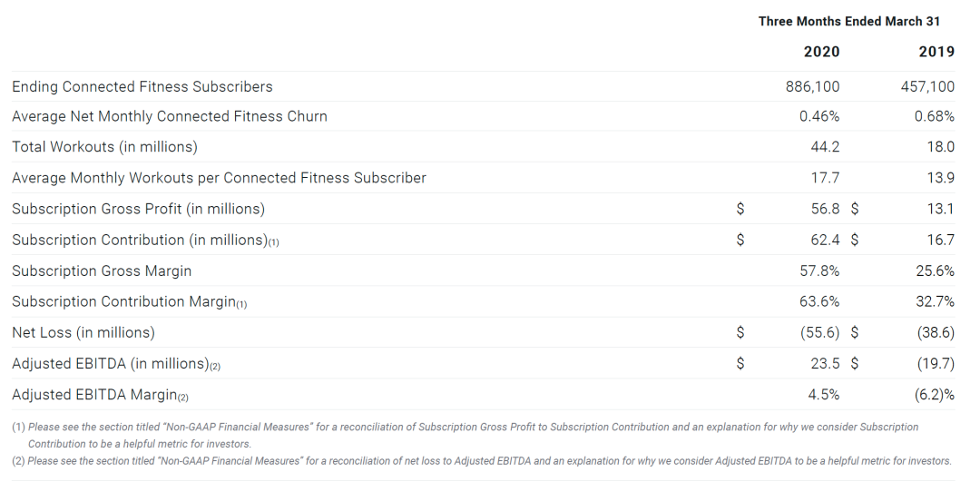Viewport: 980px width, 482px height.
Task: Select the Average Monthly Workouts per Subscriber label
Action: click(220, 178)
